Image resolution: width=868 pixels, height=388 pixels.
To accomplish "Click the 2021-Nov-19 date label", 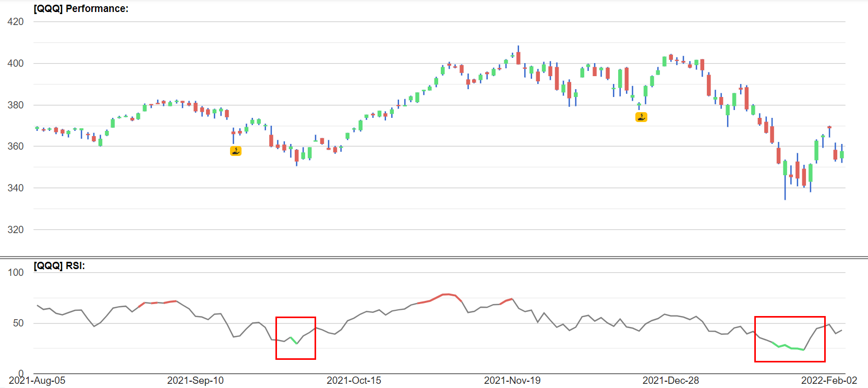I will click(512, 380).
